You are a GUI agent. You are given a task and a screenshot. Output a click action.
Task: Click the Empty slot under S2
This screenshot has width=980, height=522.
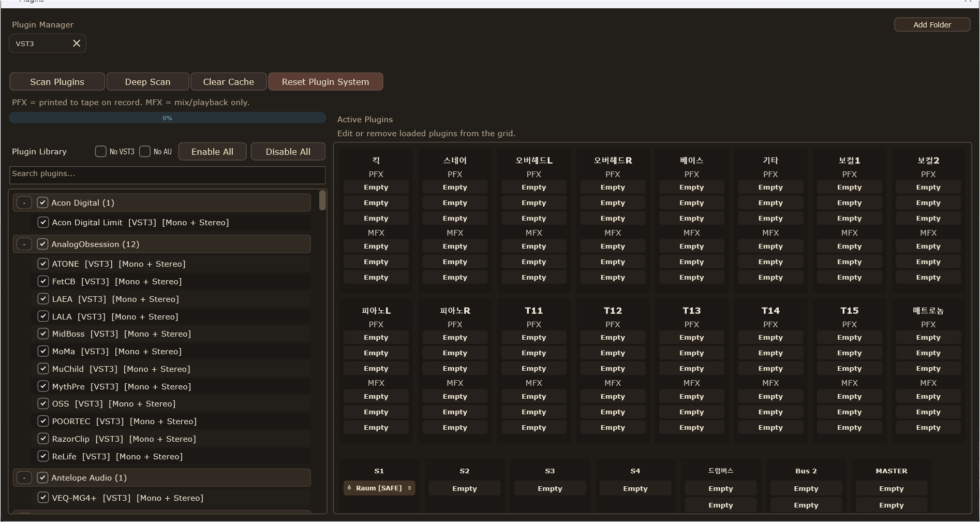[x=465, y=488]
